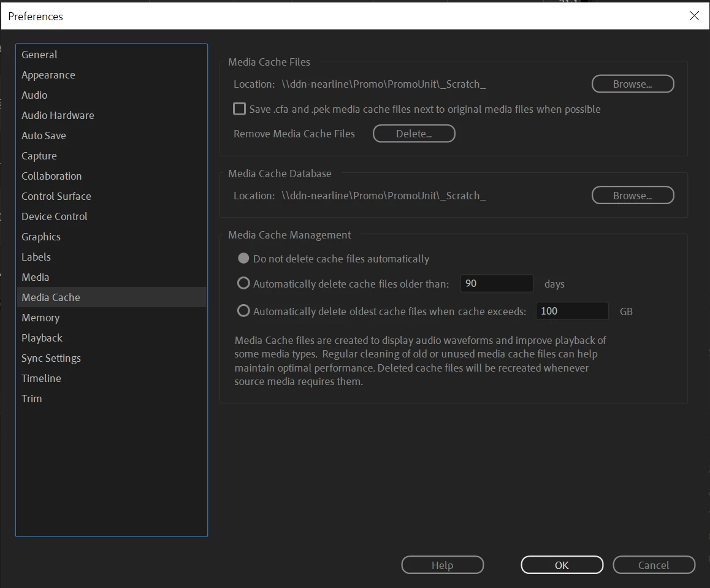
Task: Browse for Media Cache Database location
Action: (x=633, y=196)
